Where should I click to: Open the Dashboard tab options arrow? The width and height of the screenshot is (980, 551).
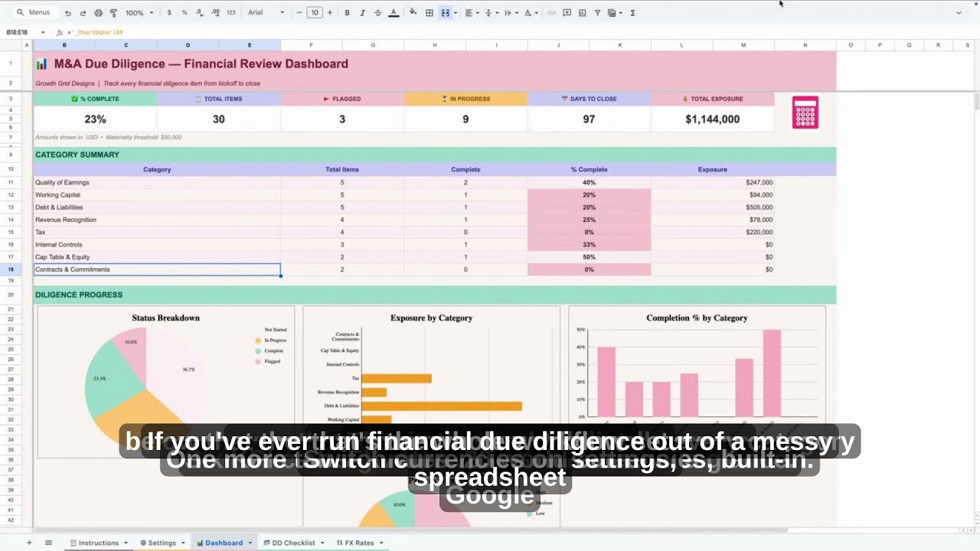click(x=250, y=543)
